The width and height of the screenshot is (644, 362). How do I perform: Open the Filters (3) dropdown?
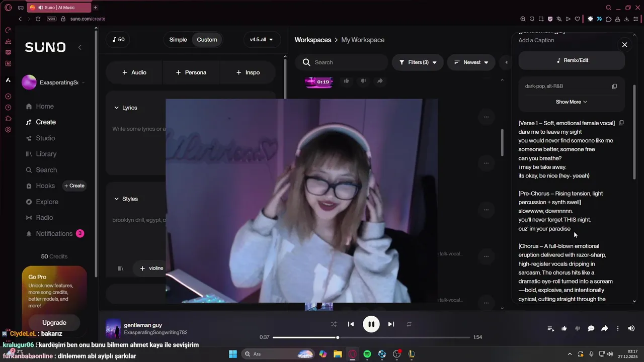click(418, 62)
